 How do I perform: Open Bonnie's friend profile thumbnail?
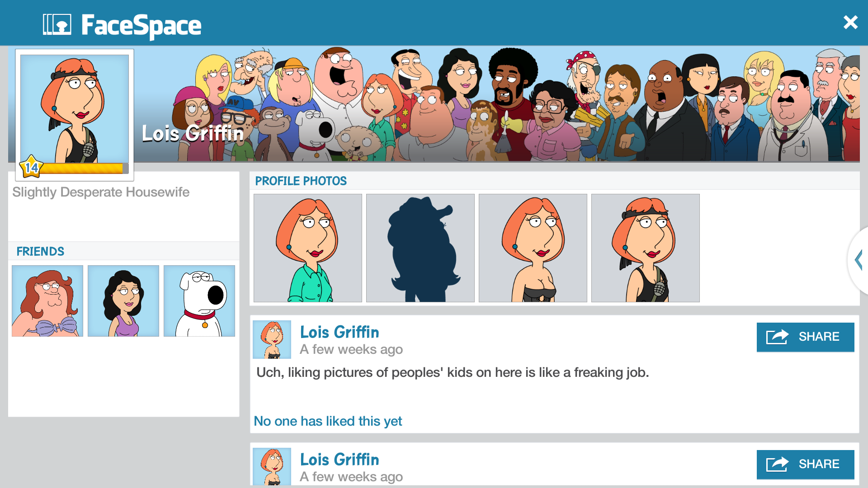coord(123,301)
